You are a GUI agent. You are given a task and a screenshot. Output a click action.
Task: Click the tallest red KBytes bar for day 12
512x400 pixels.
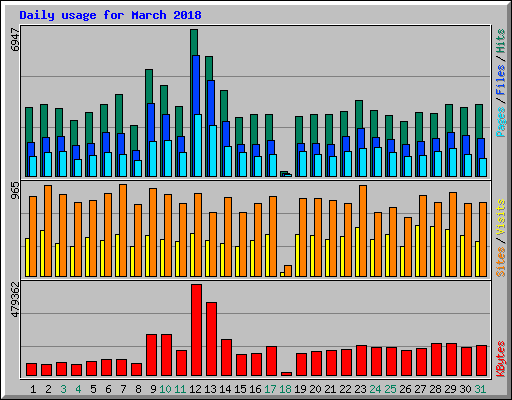pyautogui.click(x=196, y=330)
